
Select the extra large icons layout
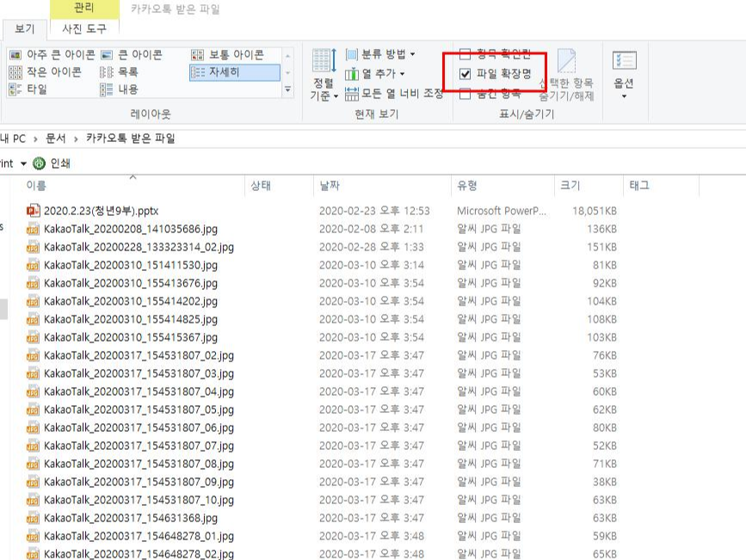coord(52,55)
